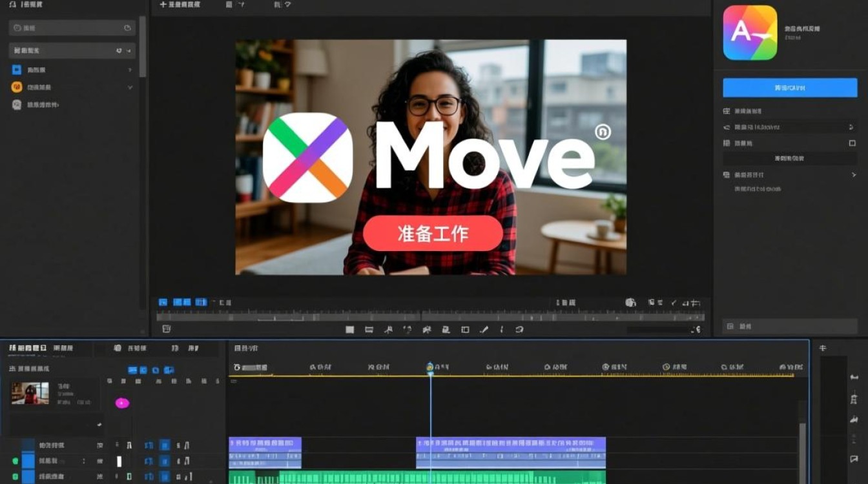The image size is (868, 484).
Task: Click the loop icon ending the preview tools row
Action: click(519, 330)
